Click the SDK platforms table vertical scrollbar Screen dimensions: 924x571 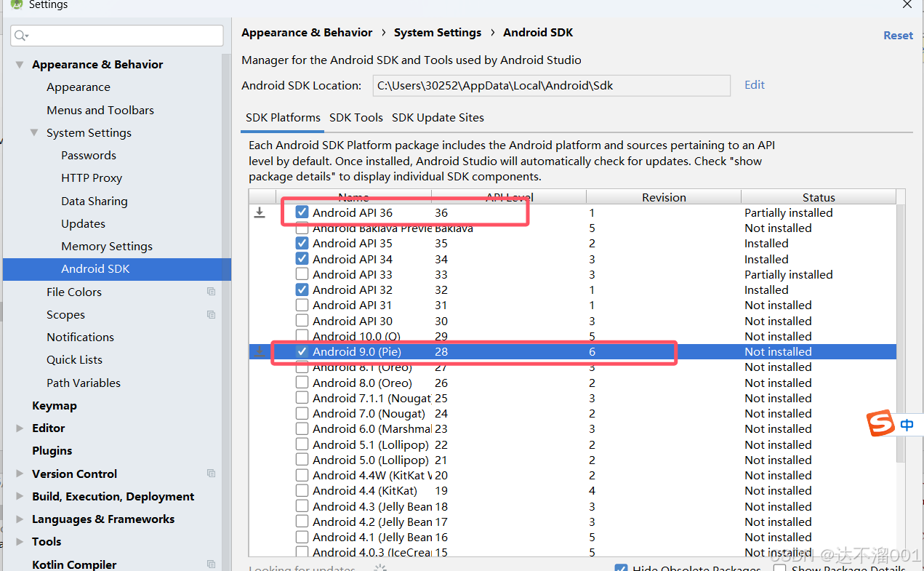coord(901,335)
